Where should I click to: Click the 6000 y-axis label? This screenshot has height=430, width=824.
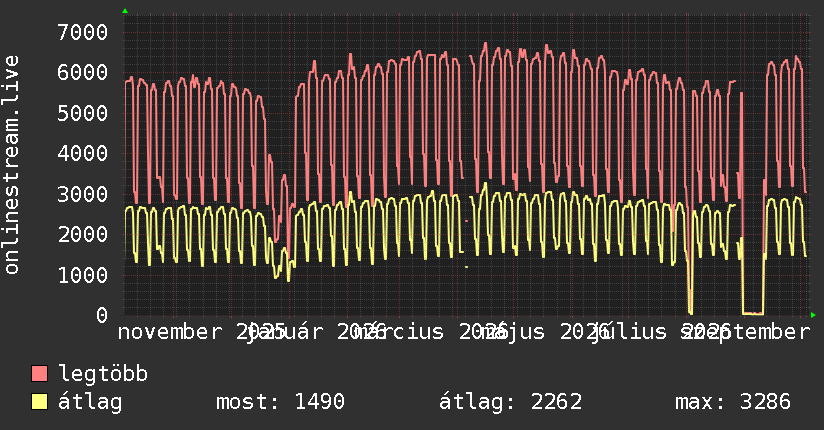[x=83, y=73]
